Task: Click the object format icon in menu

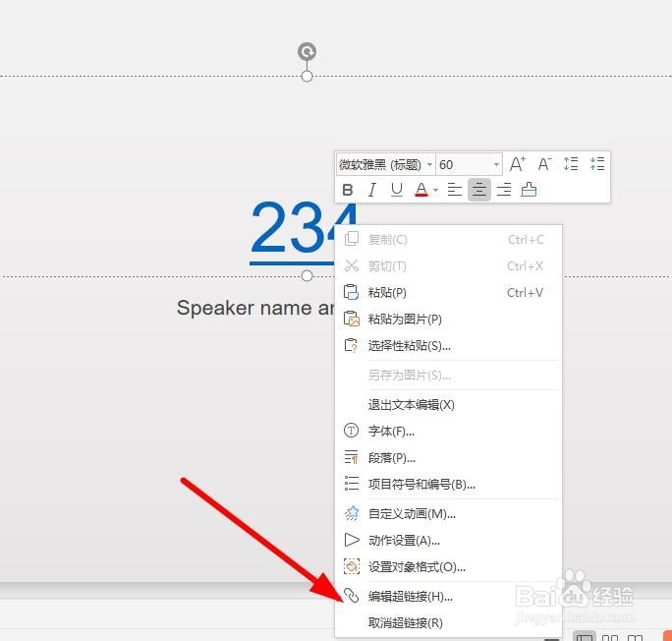Action: click(352, 566)
